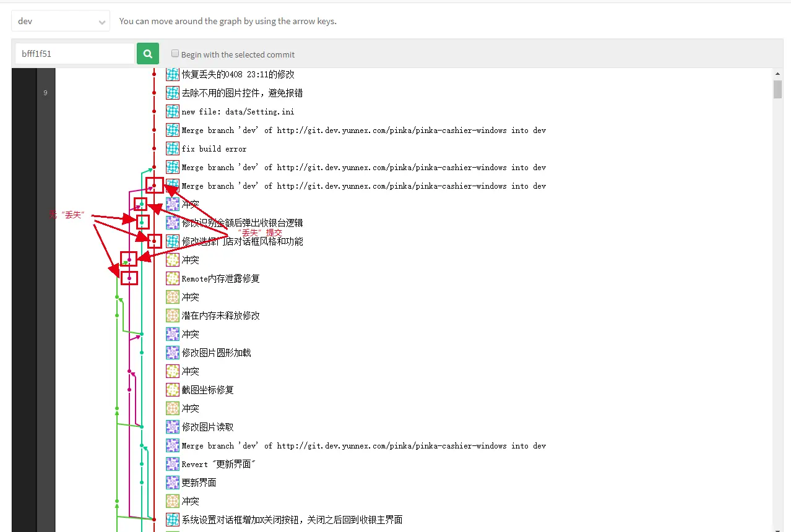Image resolution: width=791 pixels, height=532 pixels.
Task: Click the icon next to "去除不用的图片控件，避免报错"
Action: [x=171, y=93]
